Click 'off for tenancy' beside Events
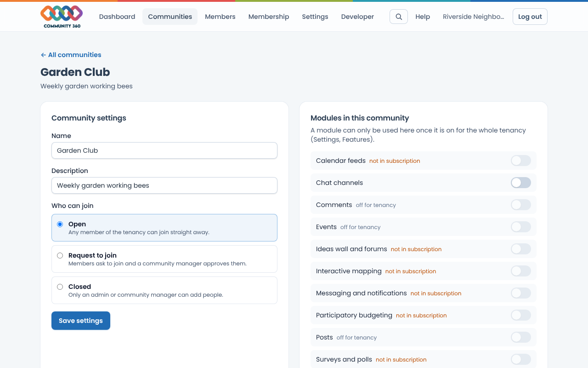588x368 pixels. (361, 227)
